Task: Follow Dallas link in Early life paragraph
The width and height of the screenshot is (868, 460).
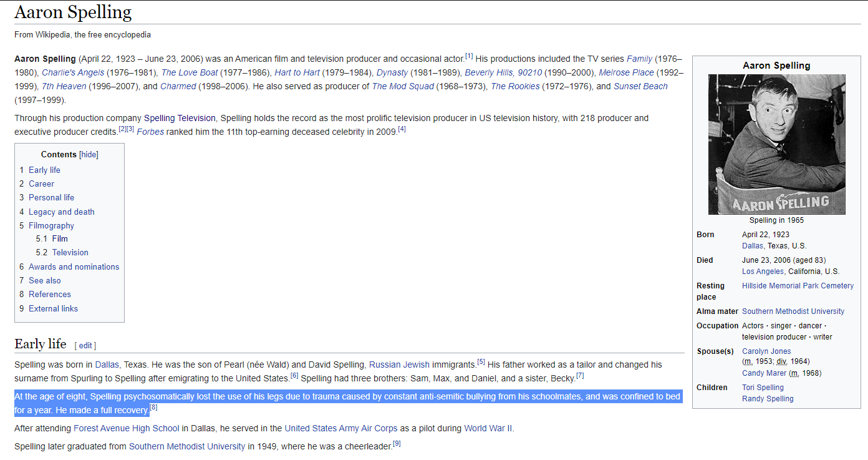Action: [x=107, y=365]
